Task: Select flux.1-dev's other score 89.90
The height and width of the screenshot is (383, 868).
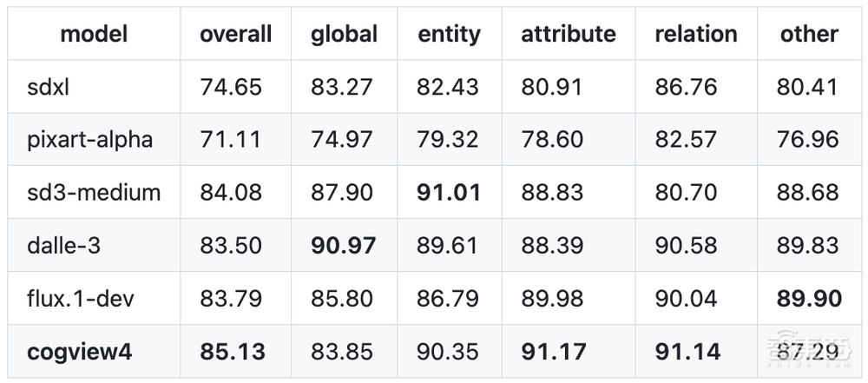Action: 810,299
